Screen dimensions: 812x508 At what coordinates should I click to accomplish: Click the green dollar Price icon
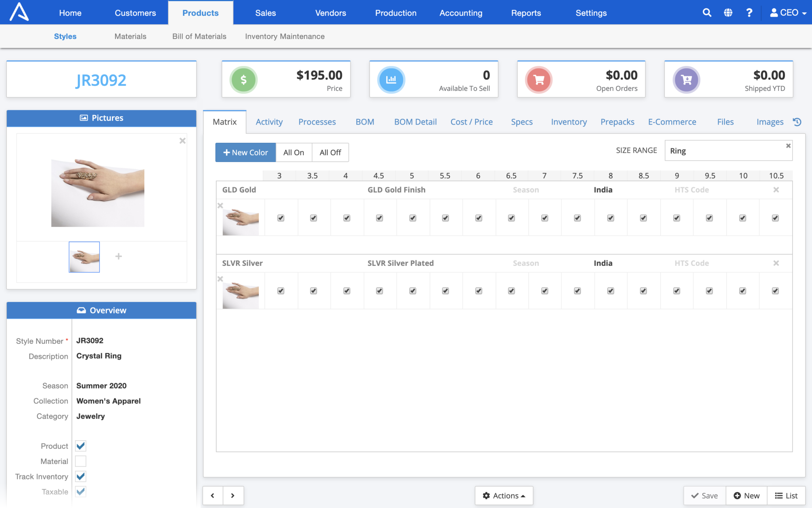(x=243, y=79)
